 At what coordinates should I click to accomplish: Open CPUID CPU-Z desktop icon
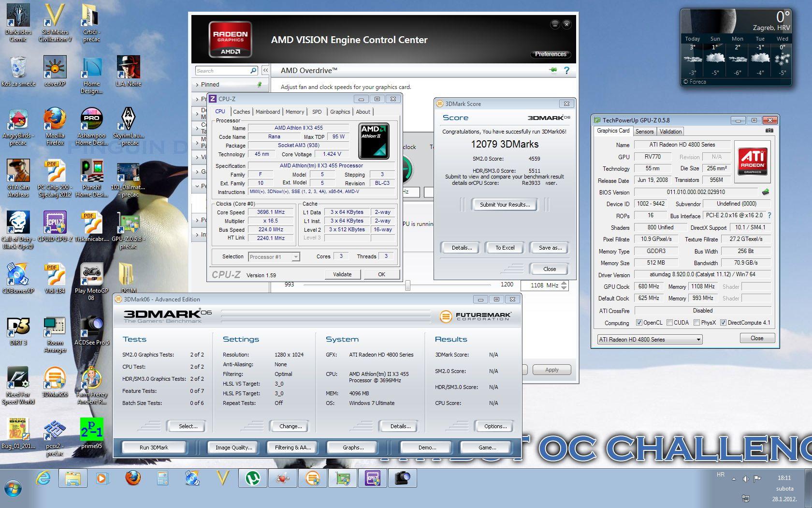pos(55,226)
